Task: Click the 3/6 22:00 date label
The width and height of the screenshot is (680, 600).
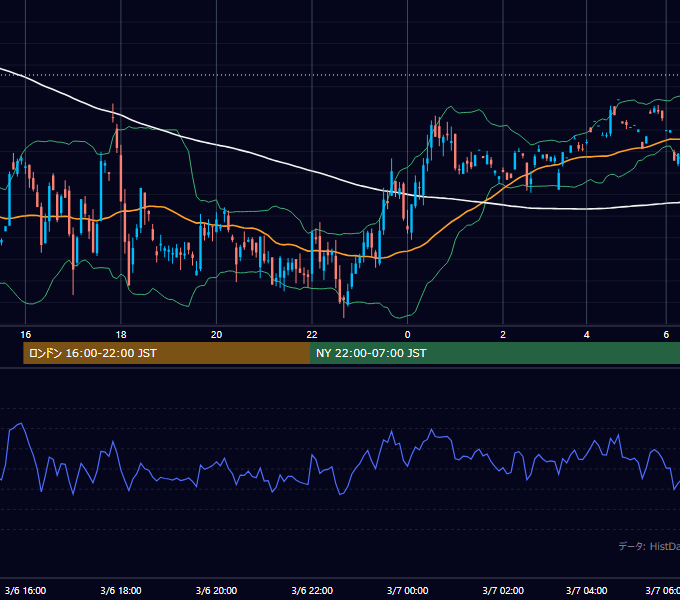Action: [312, 590]
